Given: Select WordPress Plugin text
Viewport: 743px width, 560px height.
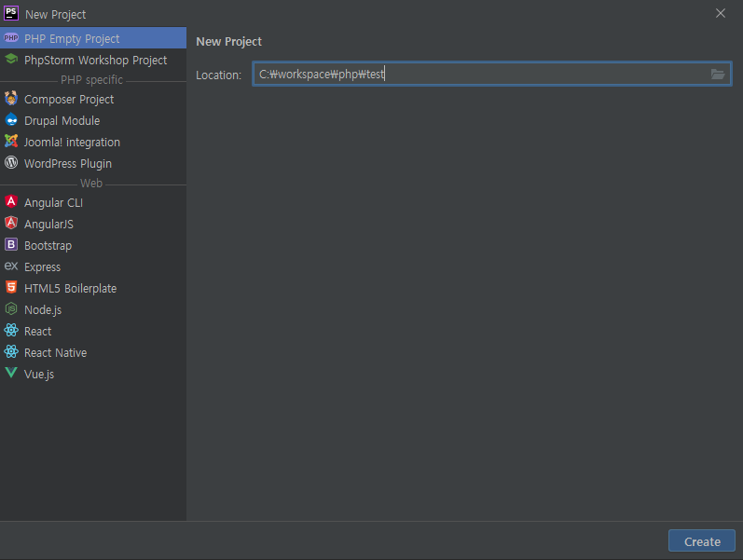Looking at the screenshot, I should (x=68, y=163).
